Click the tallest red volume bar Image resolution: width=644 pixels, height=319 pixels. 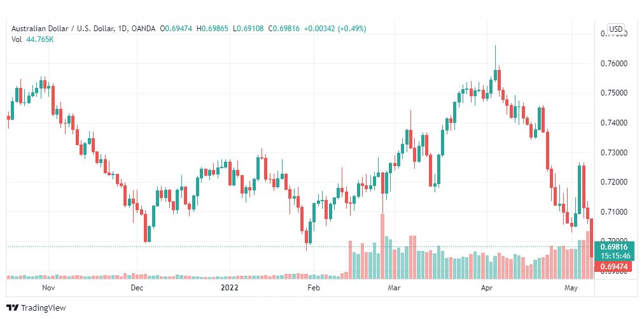382,246
